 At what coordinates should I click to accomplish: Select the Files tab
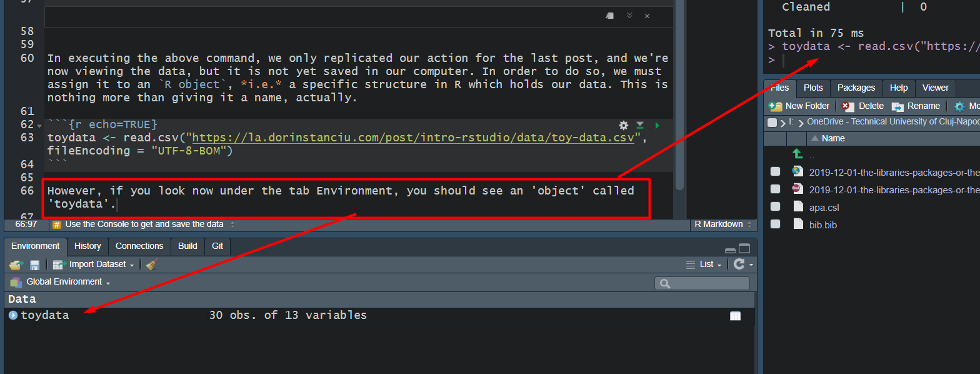pos(780,88)
